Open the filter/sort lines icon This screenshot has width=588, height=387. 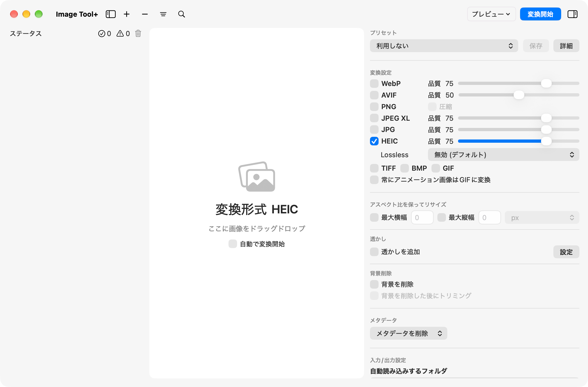pyautogui.click(x=163, y=14)
